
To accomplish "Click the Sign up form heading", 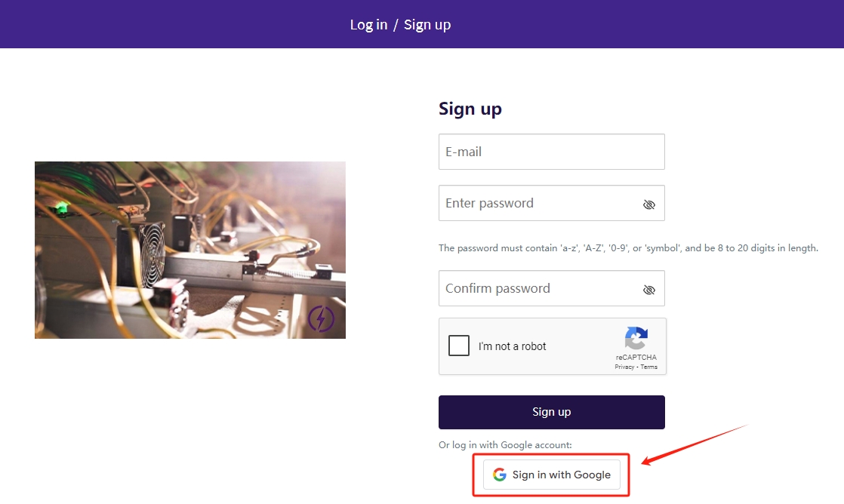I will [x=470, y=109].
